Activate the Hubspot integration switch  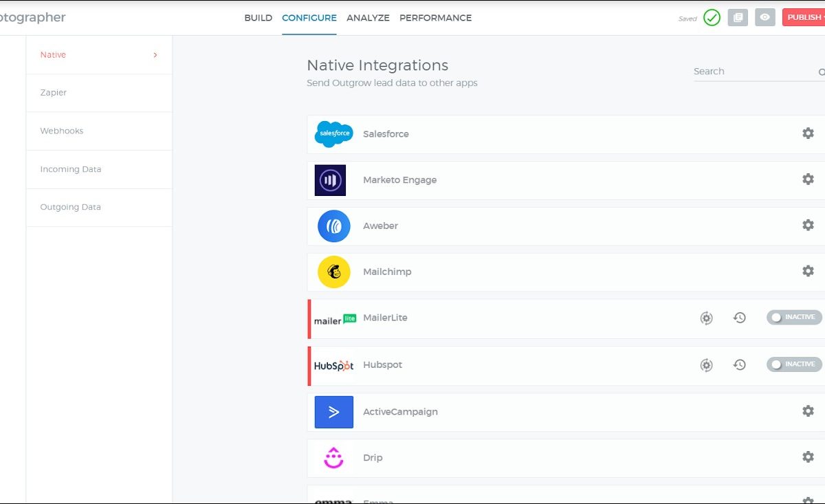coord(793,364)
